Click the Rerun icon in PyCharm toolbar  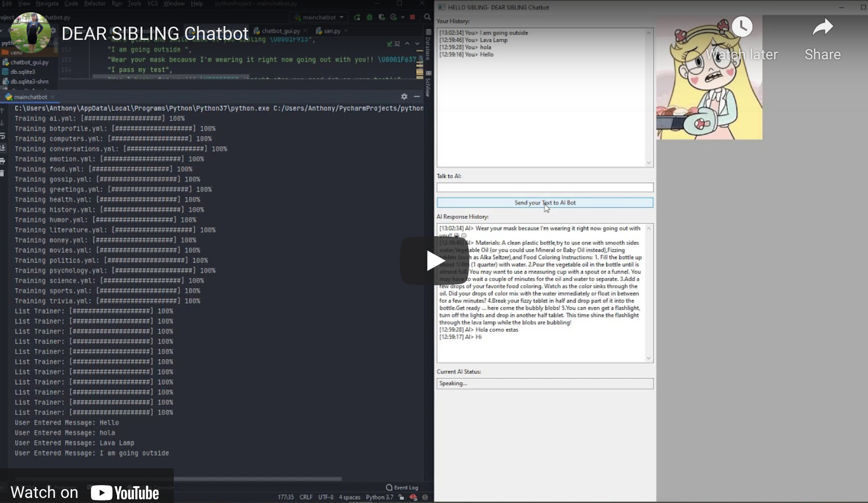tap(357, 17)
